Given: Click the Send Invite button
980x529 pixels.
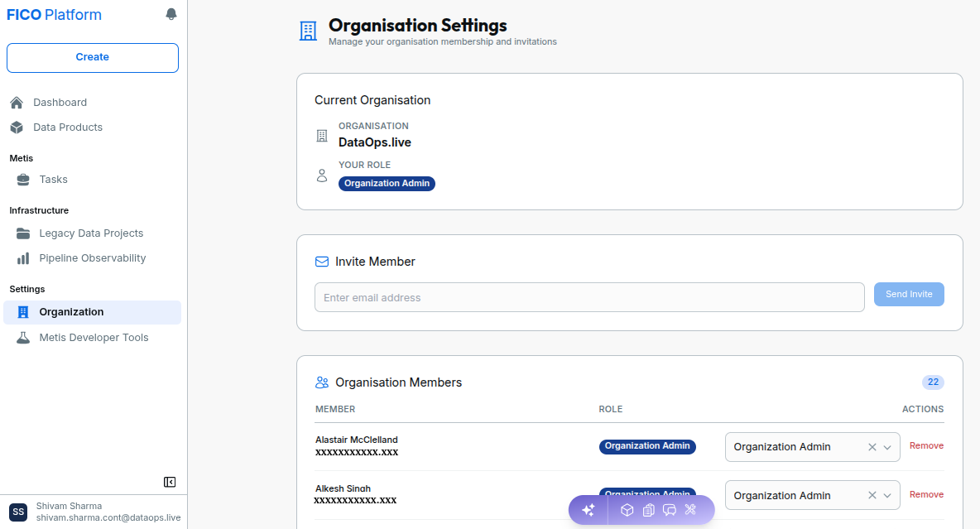Looking at the screenshot, I should 909,294.
